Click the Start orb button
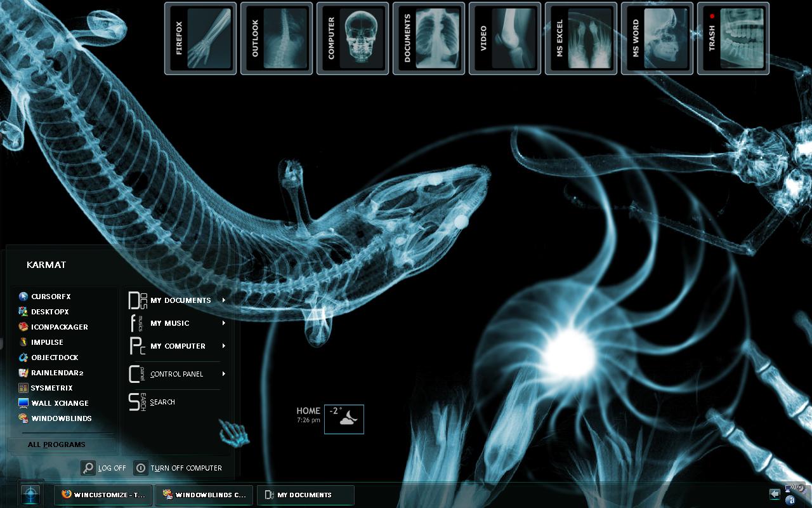The image size is (812, 508). point(30,494)
